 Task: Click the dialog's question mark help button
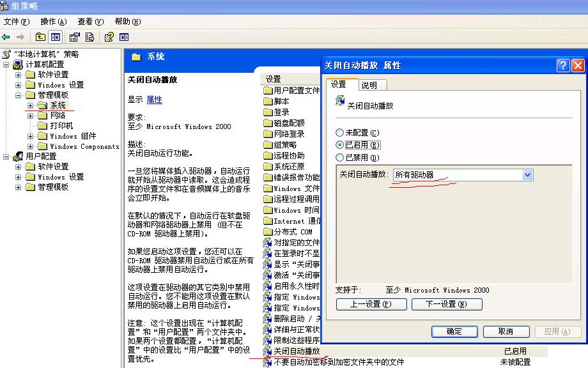point(562,65)
